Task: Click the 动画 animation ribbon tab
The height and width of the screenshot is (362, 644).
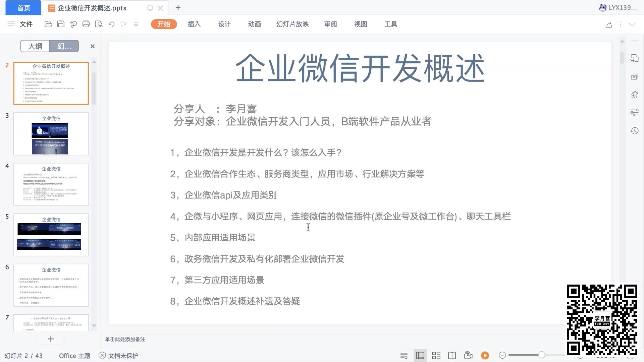Action: [255, 24]
